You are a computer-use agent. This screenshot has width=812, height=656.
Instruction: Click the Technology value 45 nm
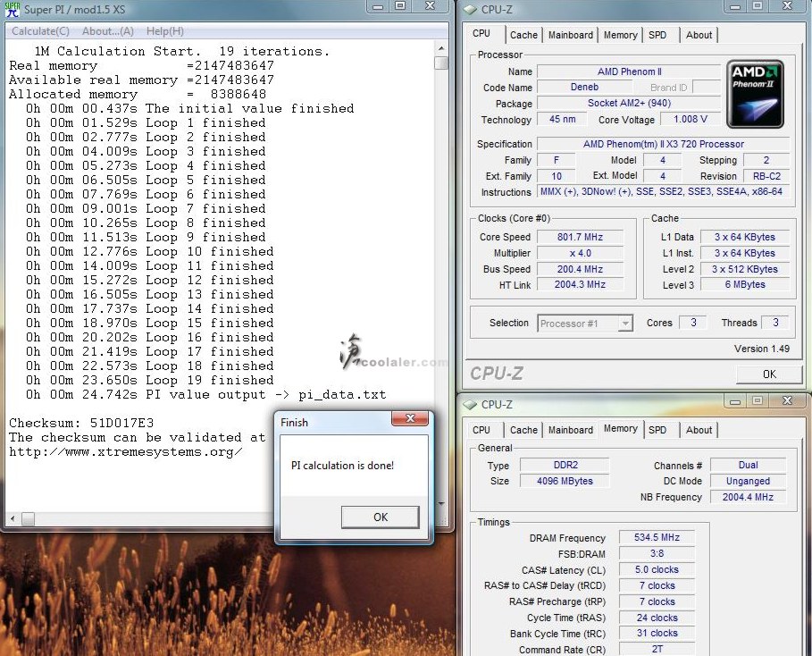click(x=562, y=119)
